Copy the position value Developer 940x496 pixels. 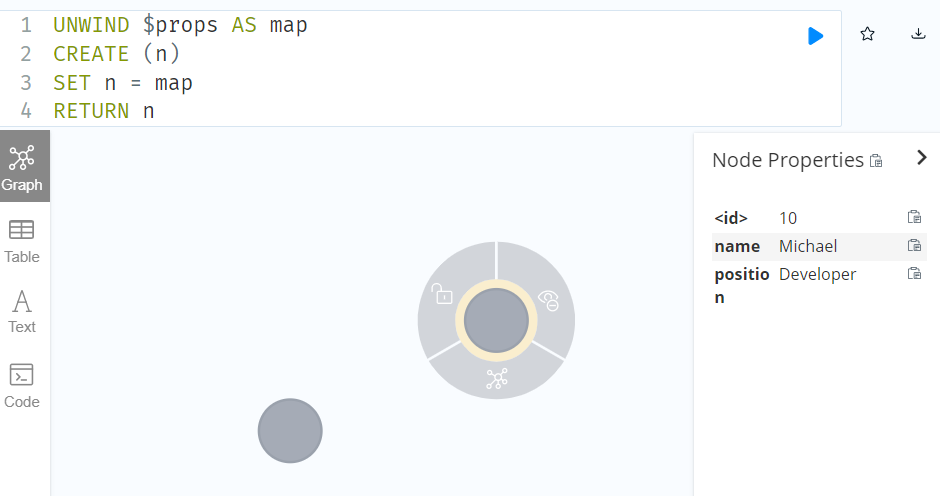pos(914,273)
